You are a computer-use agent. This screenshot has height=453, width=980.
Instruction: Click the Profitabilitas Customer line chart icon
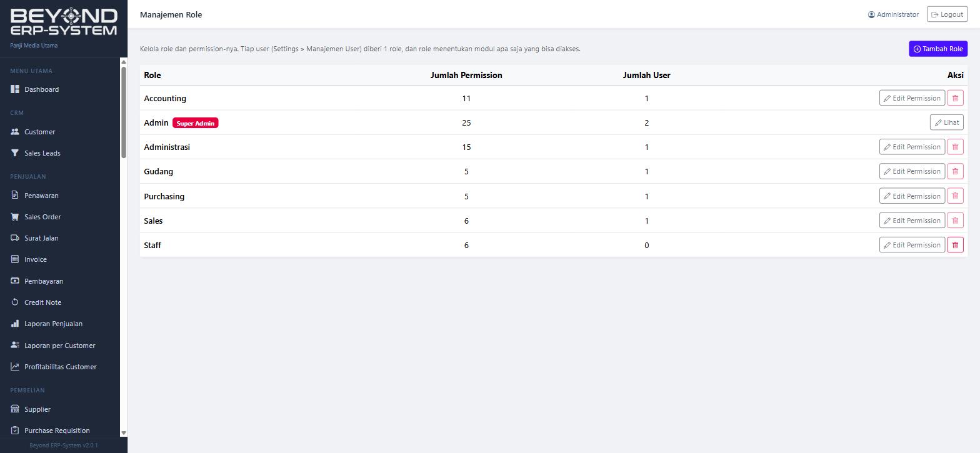pyautogui.click(x=15, y=367)
